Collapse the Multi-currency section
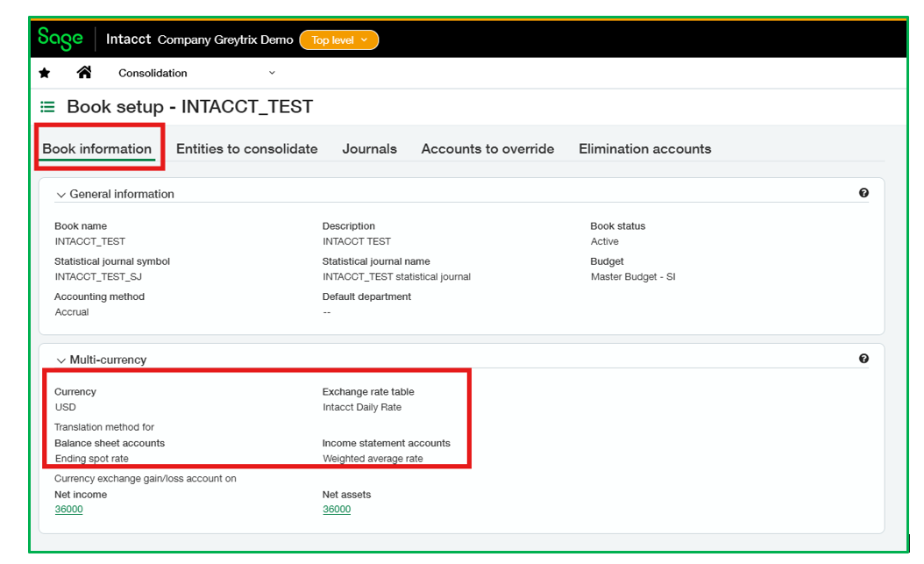924x564 pixels. coord(60,361)
